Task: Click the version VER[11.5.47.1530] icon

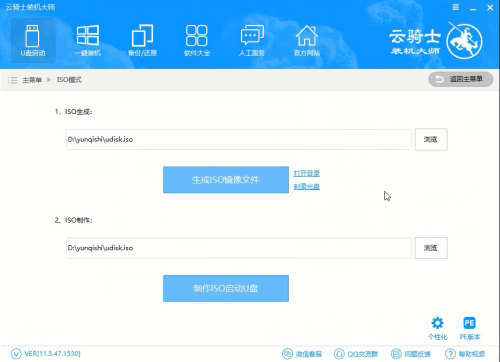Action: click(16, 354)
